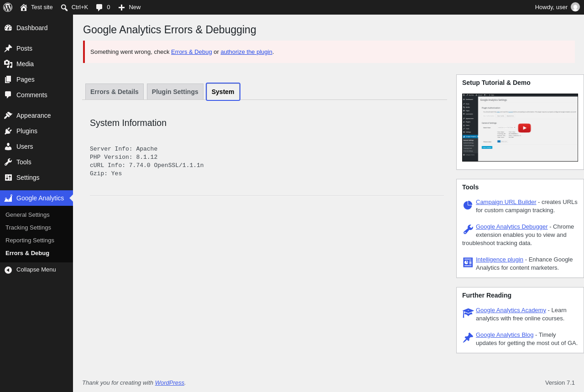Click the Analytics Academy graduation cap icon
This screenshot has height=392, width=584.
(468, 313)
